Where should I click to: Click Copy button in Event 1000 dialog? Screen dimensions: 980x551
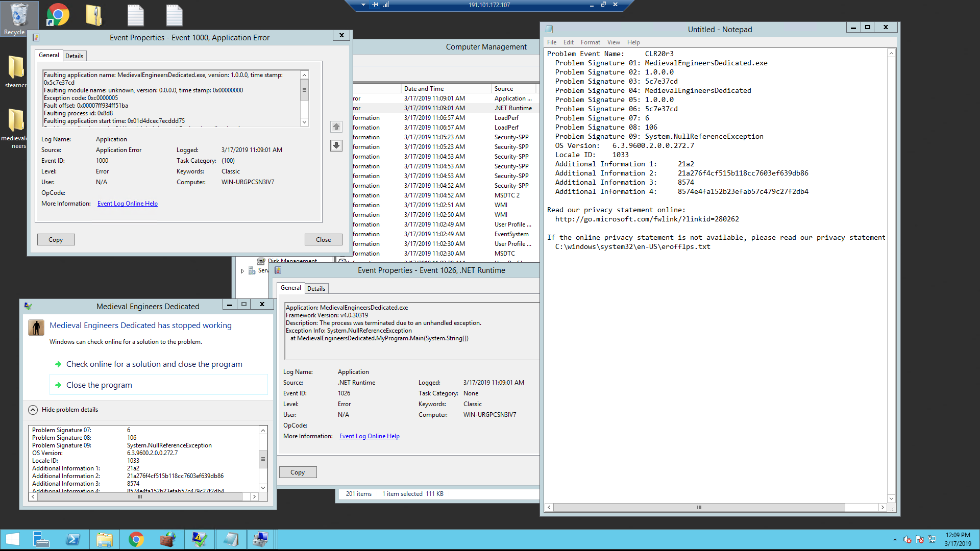click(56, 240)
